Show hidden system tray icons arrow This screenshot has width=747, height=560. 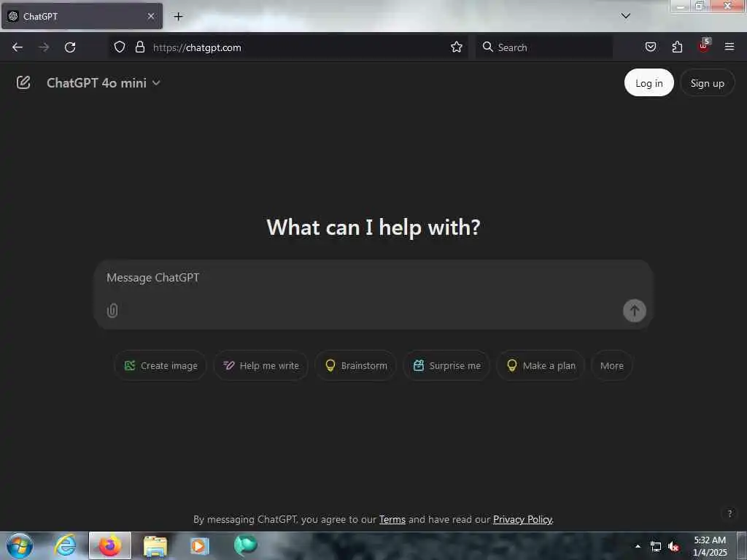coord(638,546)
